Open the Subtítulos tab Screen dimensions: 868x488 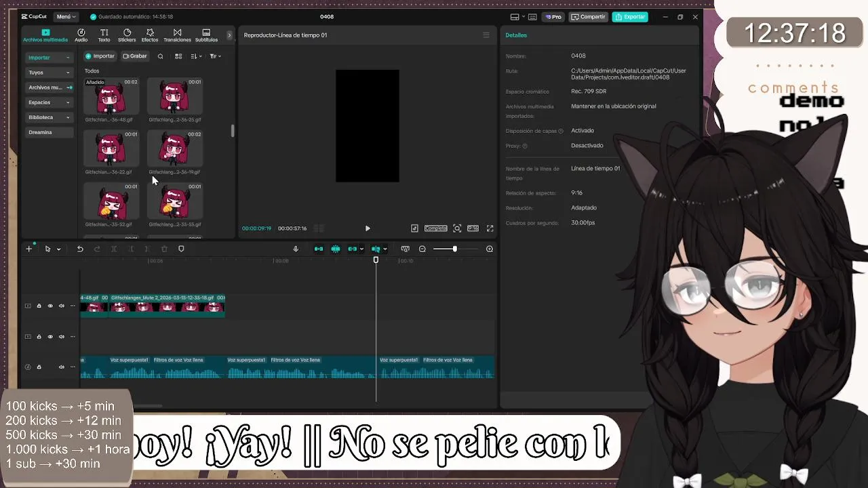click(x=207, y=35)
